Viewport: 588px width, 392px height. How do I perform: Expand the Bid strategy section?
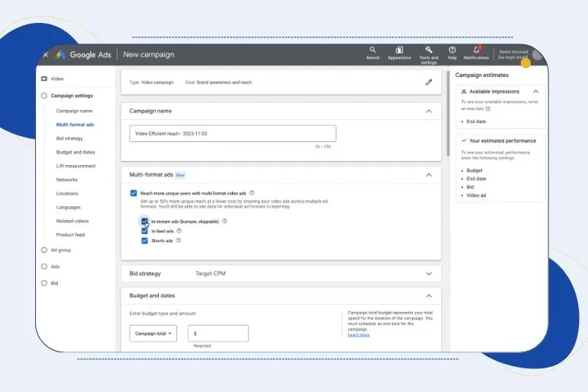pos(428,274)
